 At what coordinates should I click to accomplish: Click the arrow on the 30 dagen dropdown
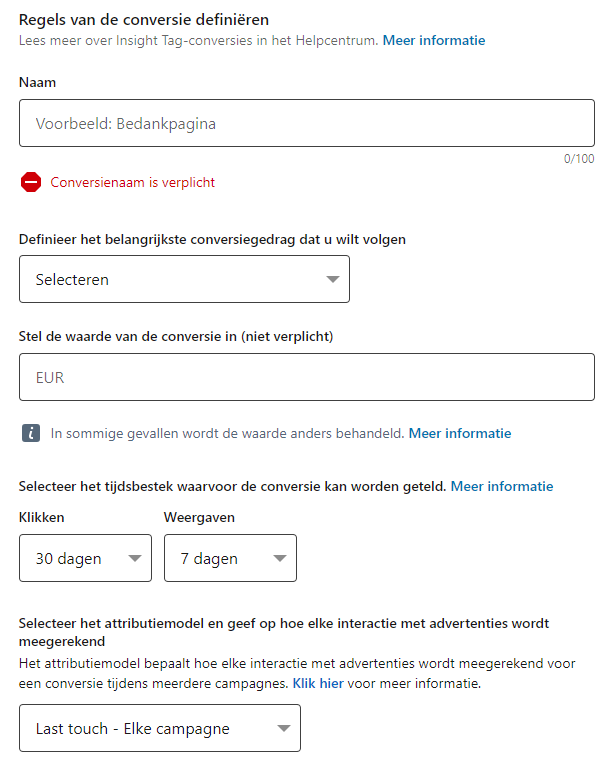point(135,559)
